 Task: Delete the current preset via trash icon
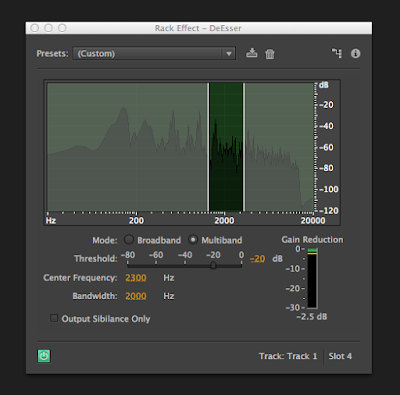[270, 54]
